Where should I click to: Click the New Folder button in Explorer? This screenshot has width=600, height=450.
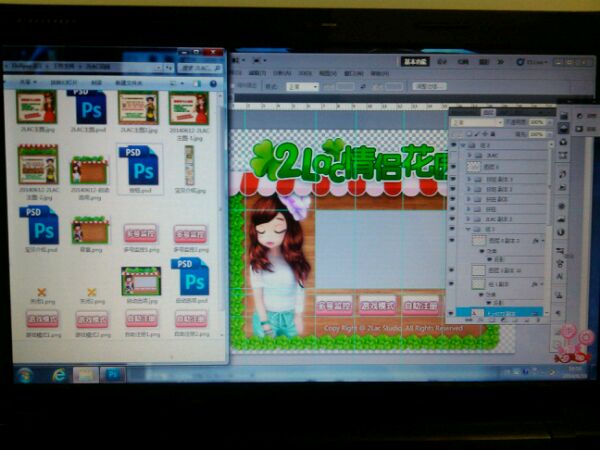(129, 83)
